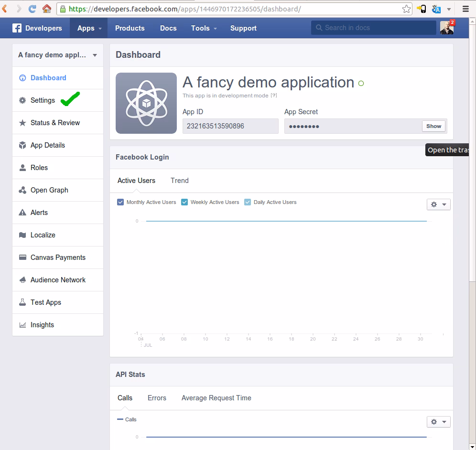This screenshot has height=450, width=476.
Task: Open the Test Apps sidebar link
Action: click(x=58, y=302)
